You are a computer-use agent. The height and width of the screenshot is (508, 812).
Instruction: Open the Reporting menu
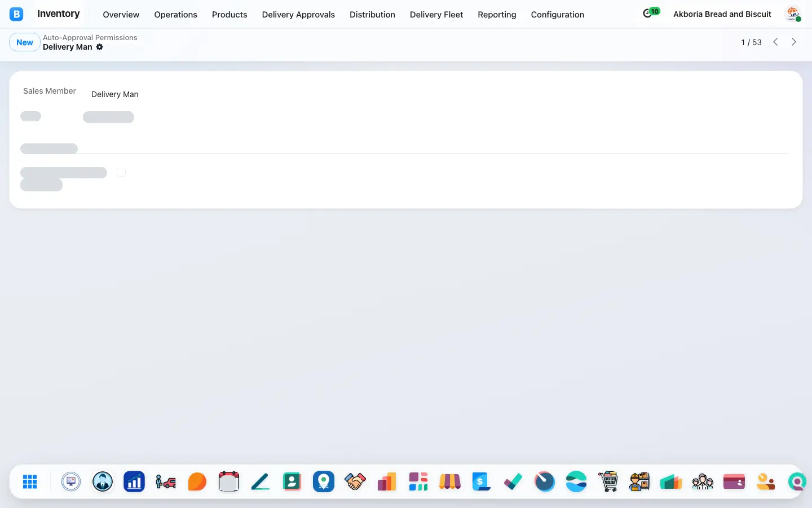click(497, 15)
